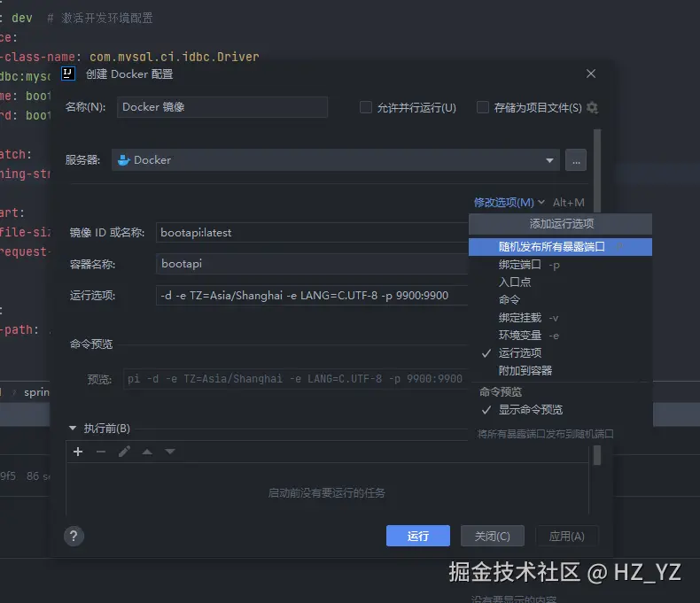The width and height of the screenshot is (700, 603).
Task: Click the Docker whale icon in server field
Action: tap(124, 160)
